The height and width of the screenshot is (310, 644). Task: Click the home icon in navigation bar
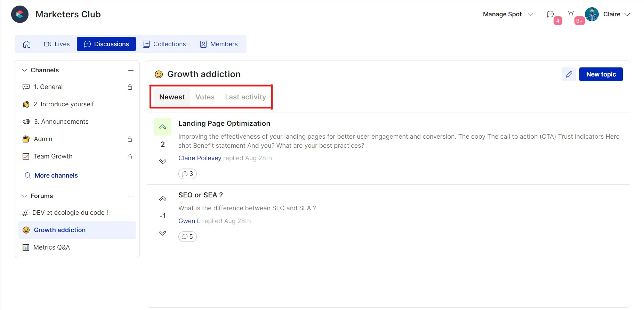[x=27, y=44]
